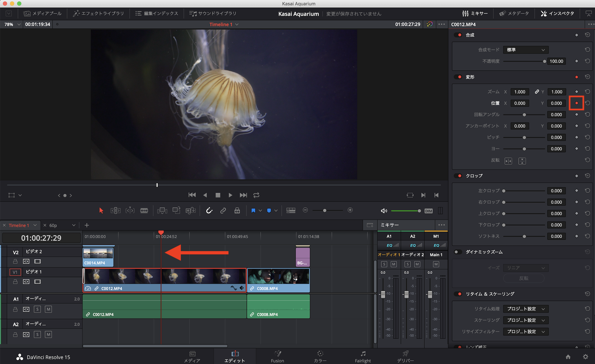The width and height of the screenshot is (595, 364).
Task: Enable the ダイナミックズーム toggle
Action: [x=457, y=252]
